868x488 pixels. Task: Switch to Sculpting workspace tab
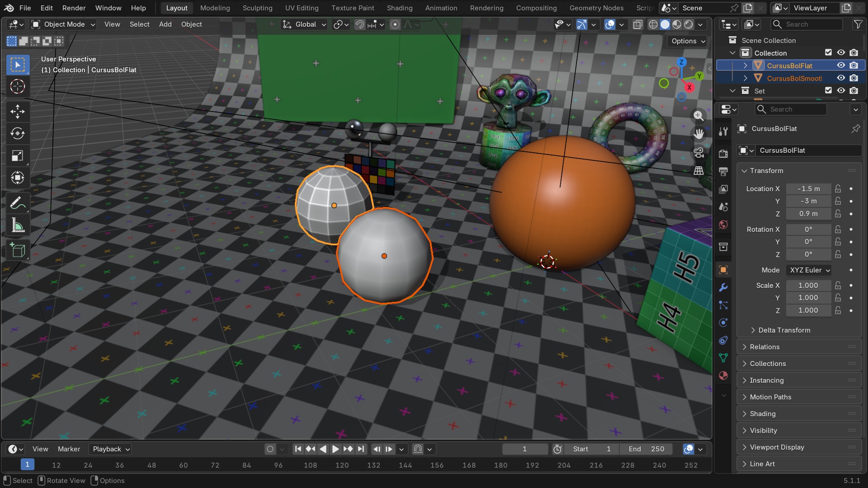point(258,8)
